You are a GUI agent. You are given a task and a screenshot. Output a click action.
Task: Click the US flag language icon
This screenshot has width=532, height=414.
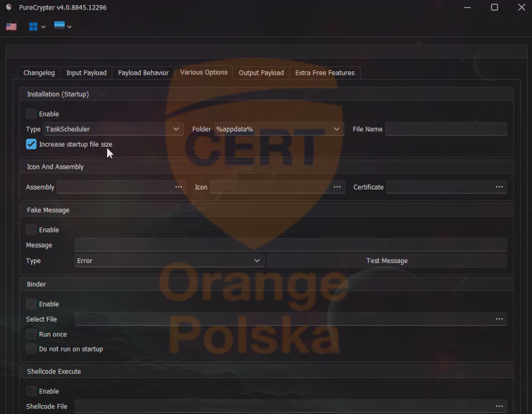(11, 26)
